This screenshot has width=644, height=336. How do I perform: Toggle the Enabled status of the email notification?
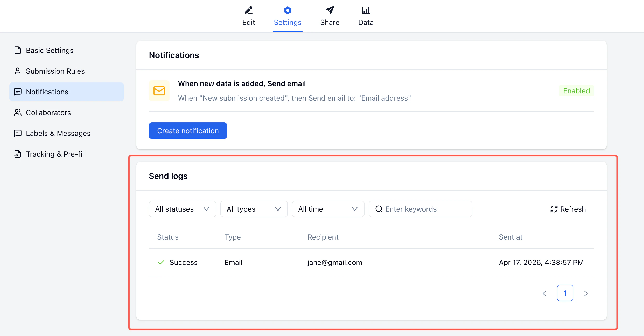pos(576,91)
